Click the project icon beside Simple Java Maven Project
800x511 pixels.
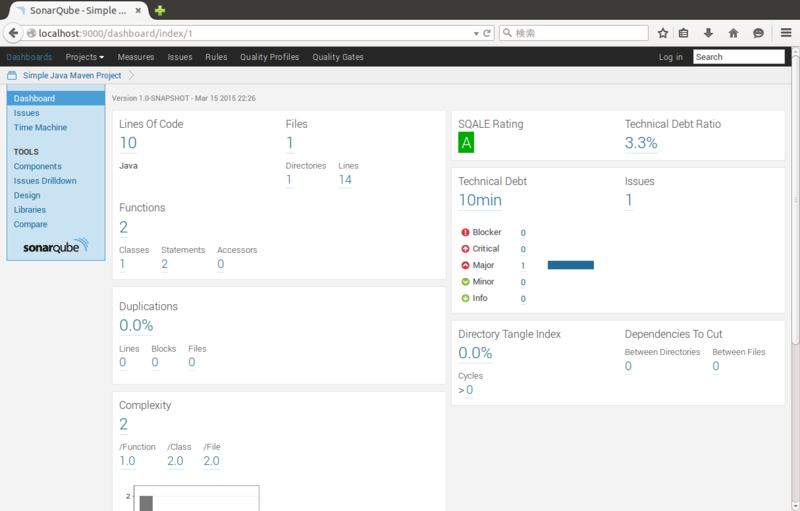point(12,75)
